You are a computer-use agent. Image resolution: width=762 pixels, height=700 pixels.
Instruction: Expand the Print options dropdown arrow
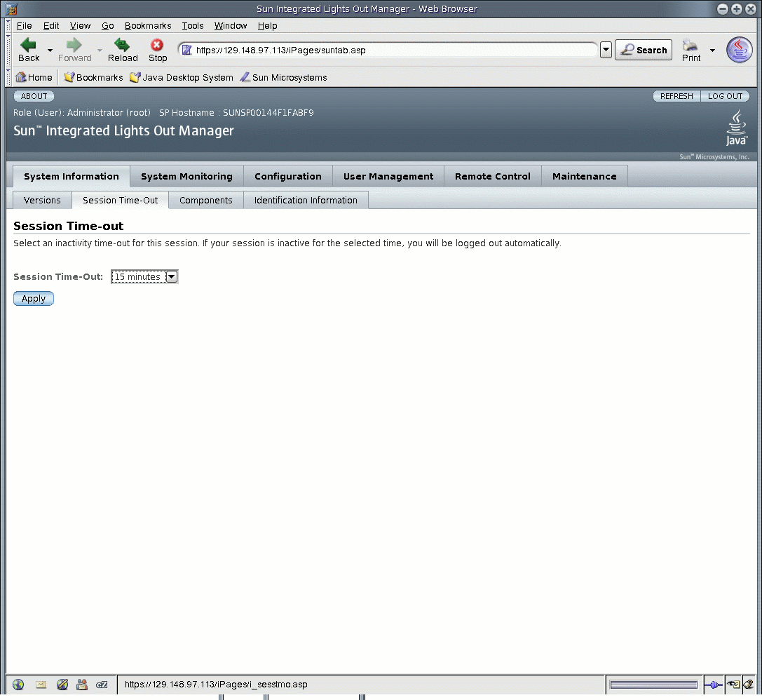[x=712, y=50]
